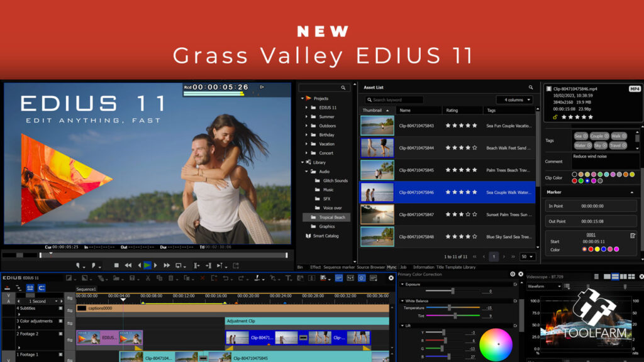Toggle lock square on 2 Footage 2 track
This screenshot has height=362, width=644.
[x=60, y=334]
